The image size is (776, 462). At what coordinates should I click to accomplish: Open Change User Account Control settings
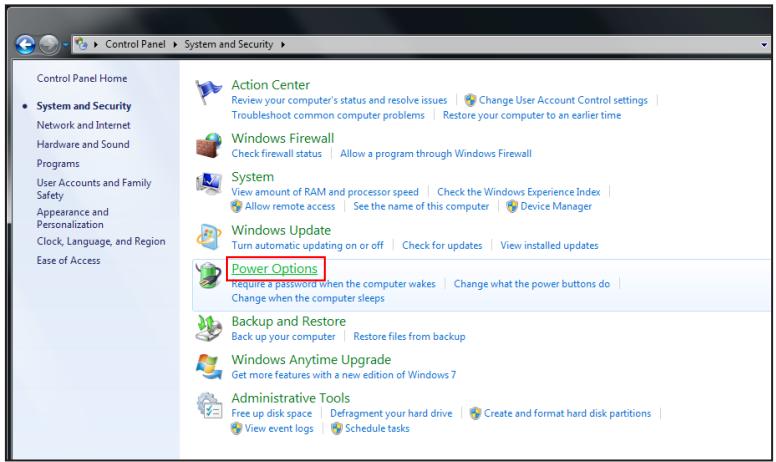coord(563,100)
